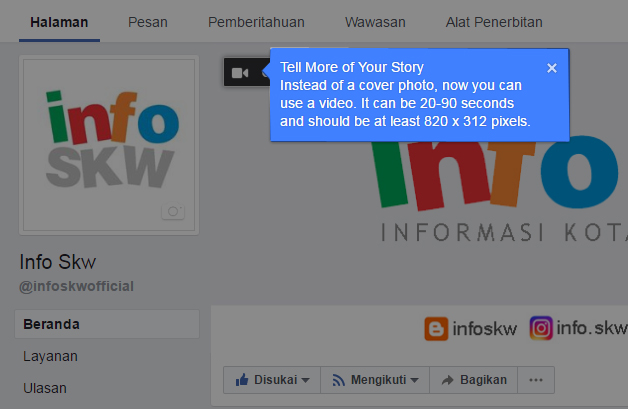The height and width of the screenshot is (409, 628).
Task: Click the @infoskwofficial username
Action: pos(76,286)
